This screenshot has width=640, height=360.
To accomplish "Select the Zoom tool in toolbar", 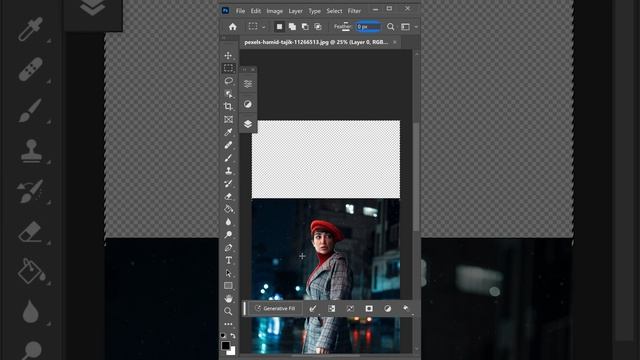I will point(228,311).
